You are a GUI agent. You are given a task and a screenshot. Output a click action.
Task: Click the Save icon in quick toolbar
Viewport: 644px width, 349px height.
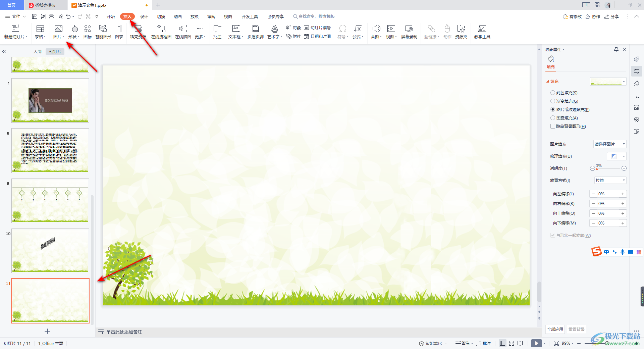(35, 16)
